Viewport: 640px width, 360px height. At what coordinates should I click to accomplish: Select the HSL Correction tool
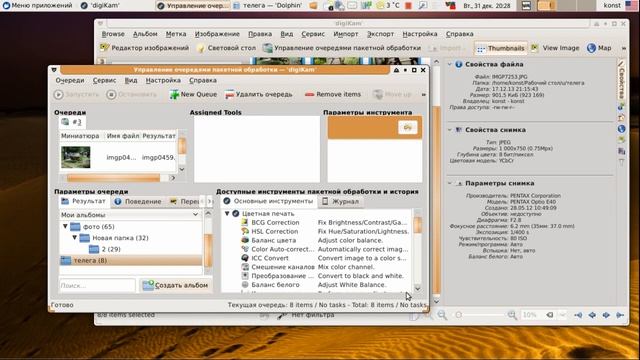point(275,231)
